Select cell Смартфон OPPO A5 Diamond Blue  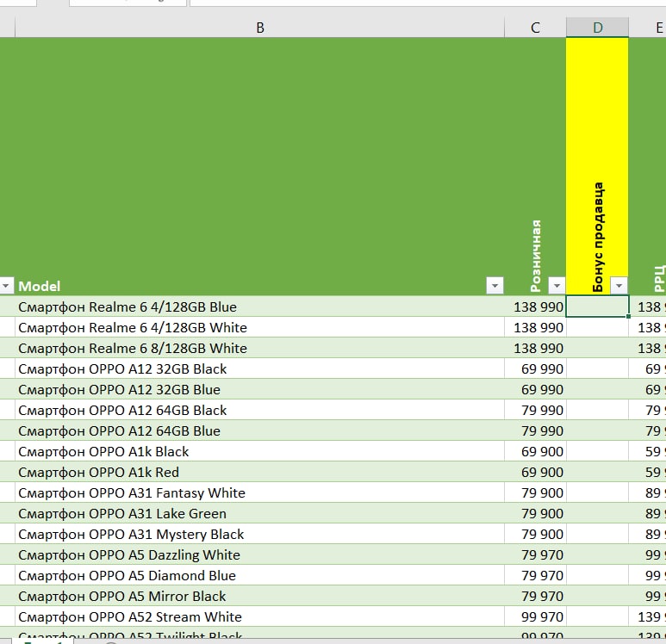click(259, 575)
